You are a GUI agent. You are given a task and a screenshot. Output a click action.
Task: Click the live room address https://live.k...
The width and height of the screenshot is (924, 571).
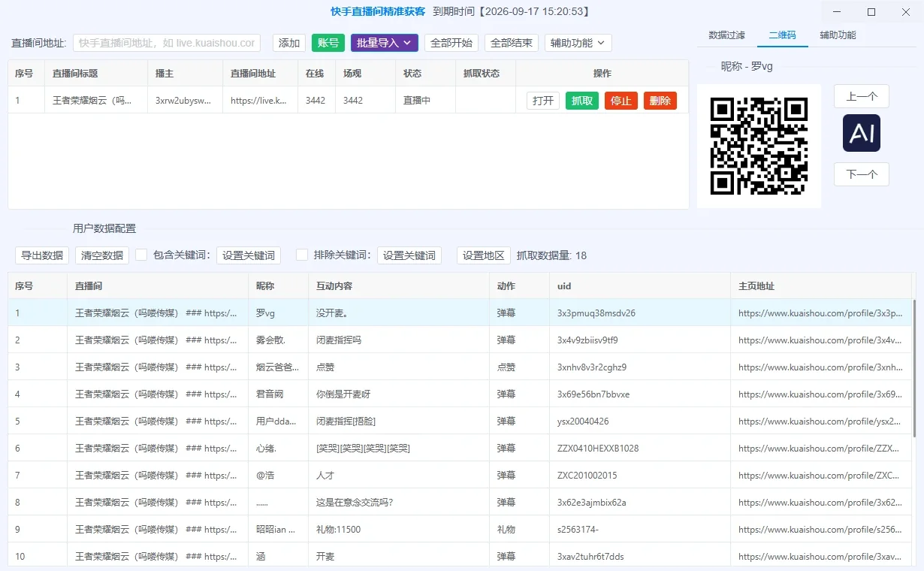[260, 100]
